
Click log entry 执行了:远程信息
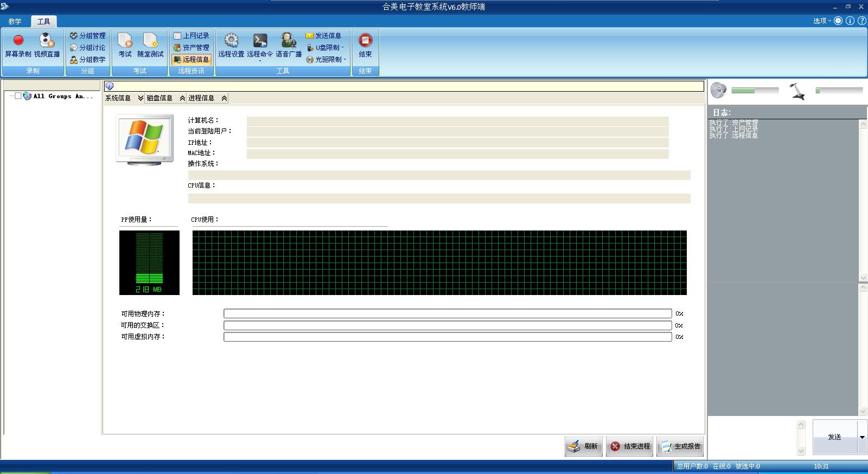(733, 135)
